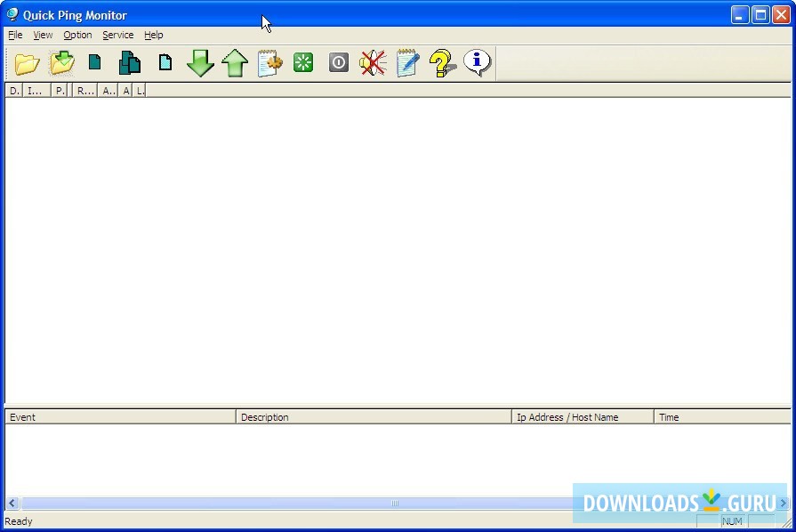Click the folder with green arrow save icon
Screen dimensions: 796x532
tap(62, 63)
